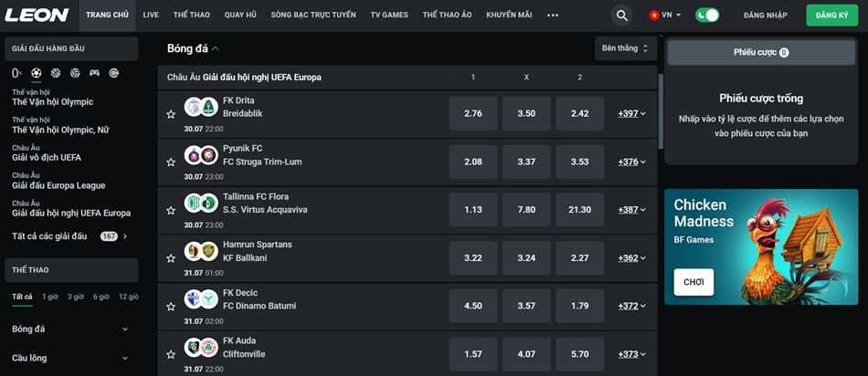Click the "Đăng nhập" login link

pyautogui.click(x=766, y=16)
